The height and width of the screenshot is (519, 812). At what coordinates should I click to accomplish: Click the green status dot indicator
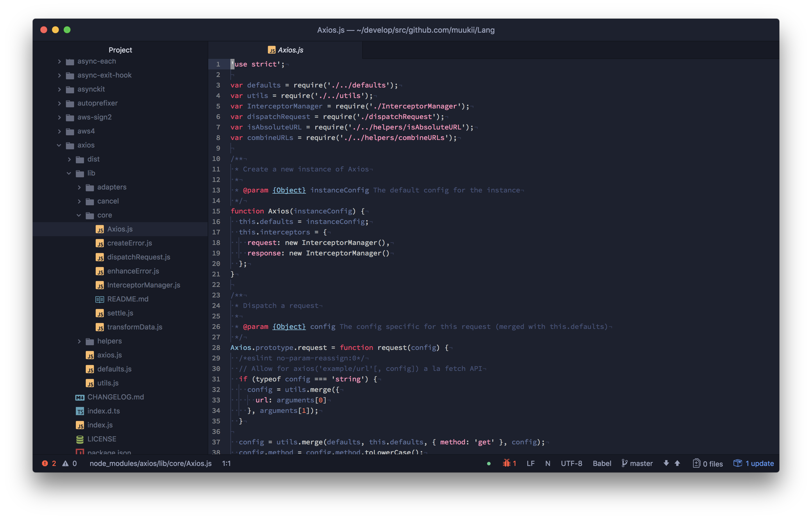489,463
